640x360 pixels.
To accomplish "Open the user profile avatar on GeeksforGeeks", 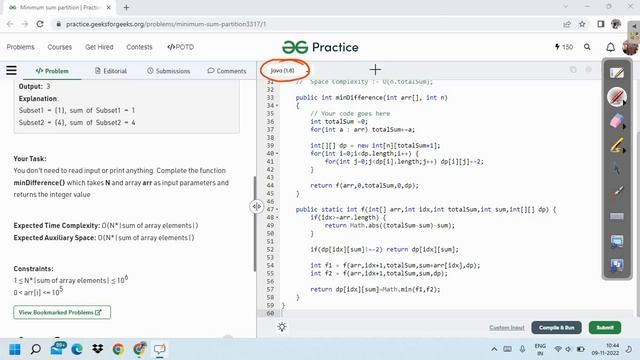I will 630,47.
